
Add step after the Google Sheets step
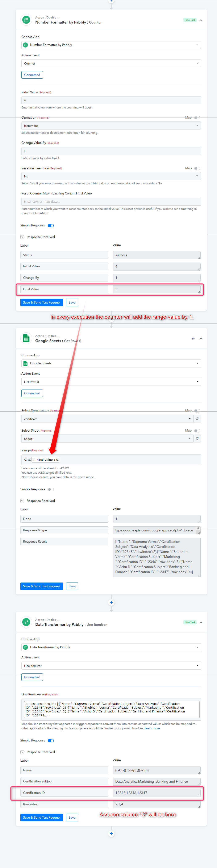point(111,602)
